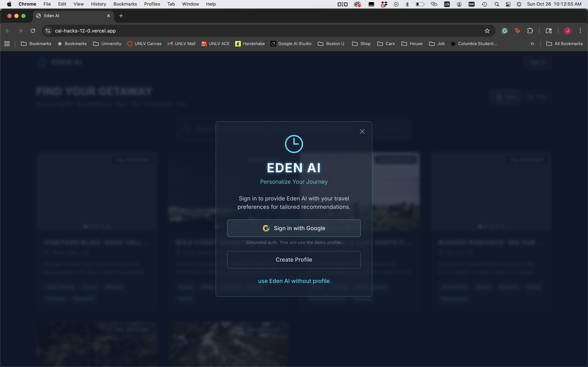Image resolution: width=588 pixels, height=367 pixels.
Task: Open macOS Control Center icon
Action: (x=508, y=4)
